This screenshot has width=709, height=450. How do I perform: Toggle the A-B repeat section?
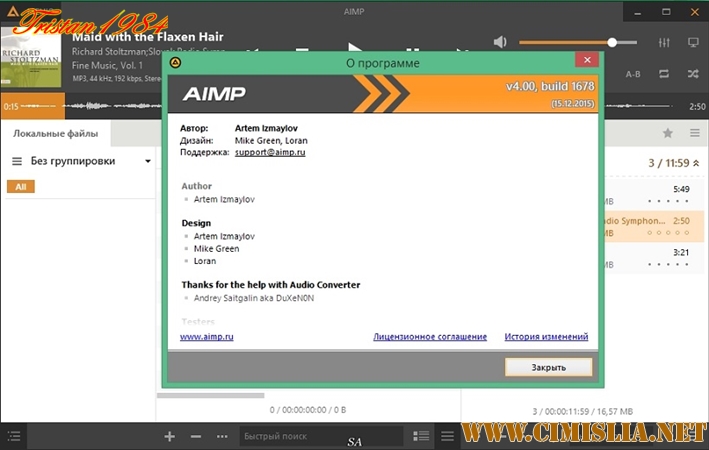[633, 74]
